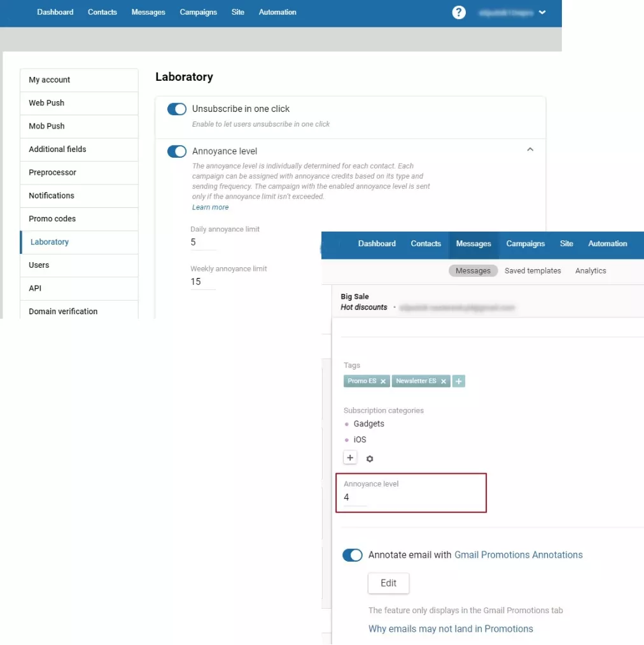
Task: Open Messages in the top navigation bar
Action: tap(148, 12)
